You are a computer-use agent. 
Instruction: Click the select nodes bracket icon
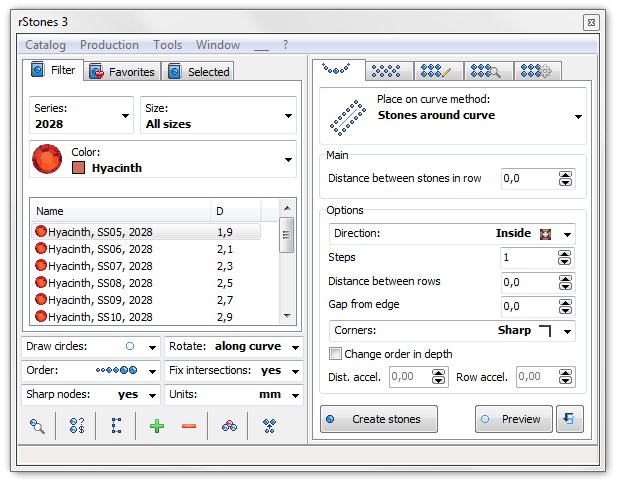[116, 426]
